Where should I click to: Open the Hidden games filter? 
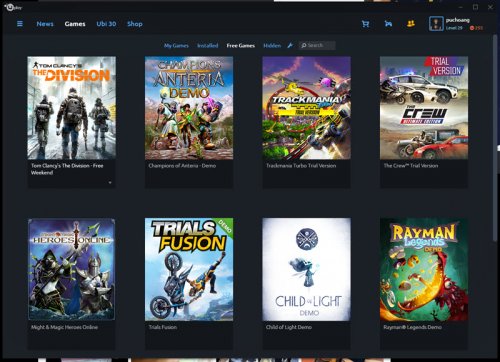coord(272,46)
